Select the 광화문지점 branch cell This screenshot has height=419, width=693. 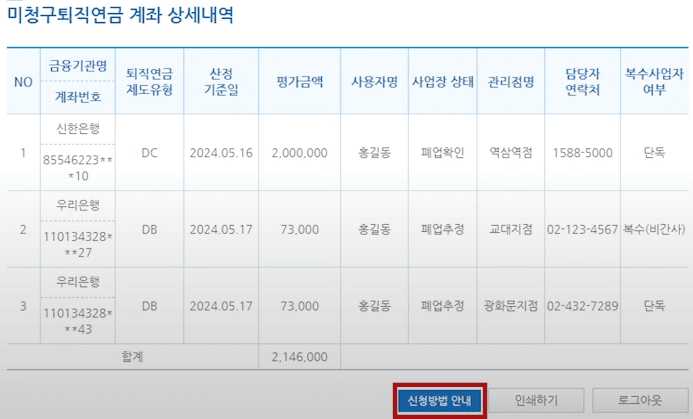pyautogui.click(x=511, y=306)
